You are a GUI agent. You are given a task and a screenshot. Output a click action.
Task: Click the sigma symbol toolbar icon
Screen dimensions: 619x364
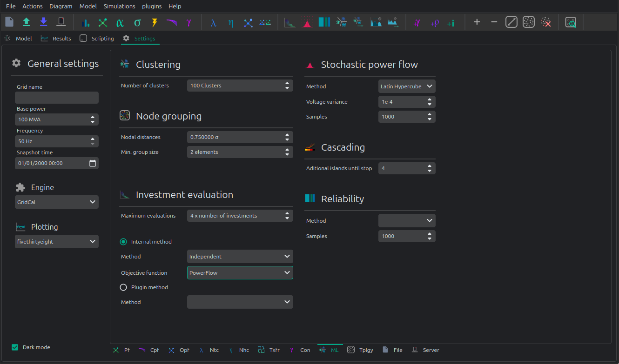[137, 22]
